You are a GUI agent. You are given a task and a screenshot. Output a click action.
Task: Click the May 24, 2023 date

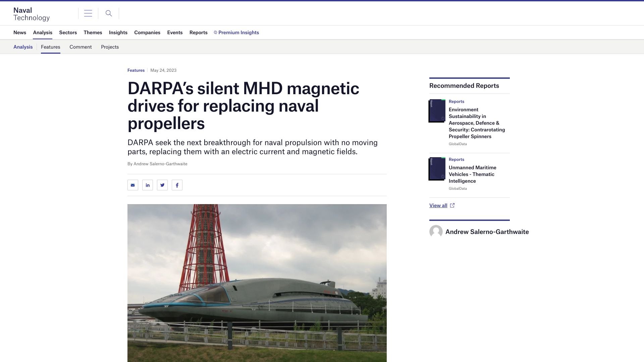coord(163,70)
